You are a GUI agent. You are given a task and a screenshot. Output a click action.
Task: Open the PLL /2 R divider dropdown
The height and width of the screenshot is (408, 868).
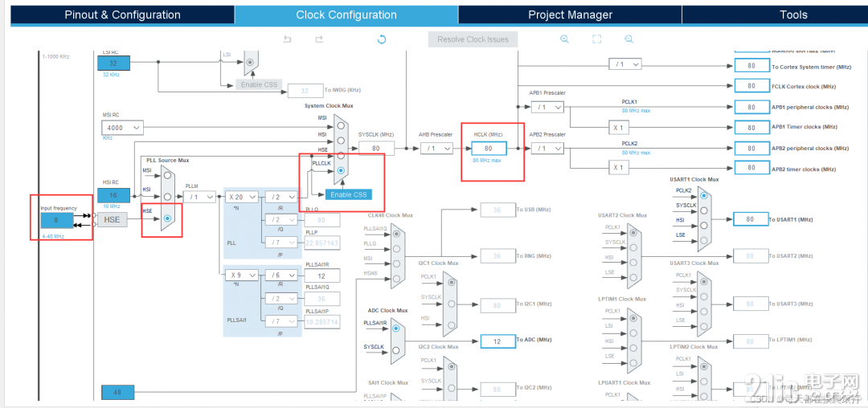[282, 196]
